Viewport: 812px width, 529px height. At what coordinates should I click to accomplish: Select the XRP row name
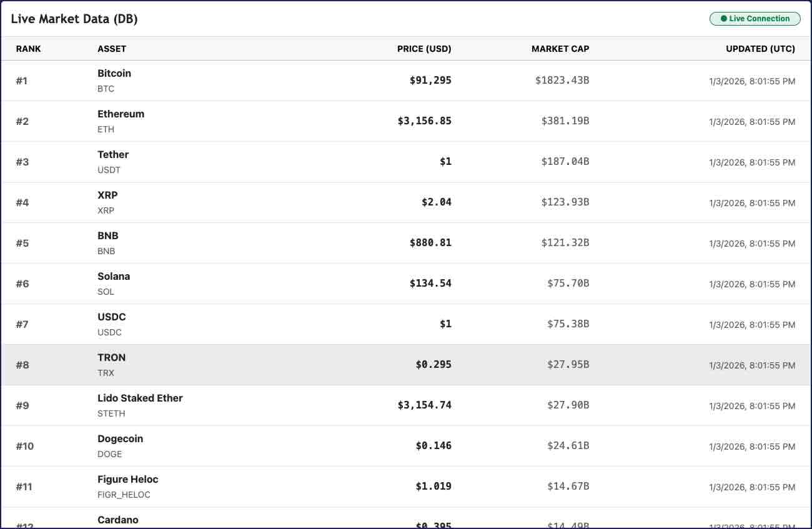(x=107, y=195)
